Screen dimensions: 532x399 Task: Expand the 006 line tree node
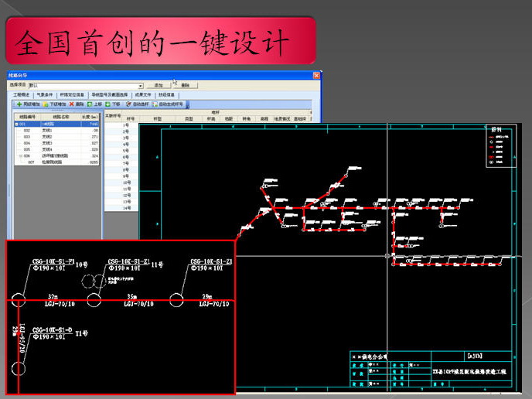pyautogui.click(x=21, y=156)
